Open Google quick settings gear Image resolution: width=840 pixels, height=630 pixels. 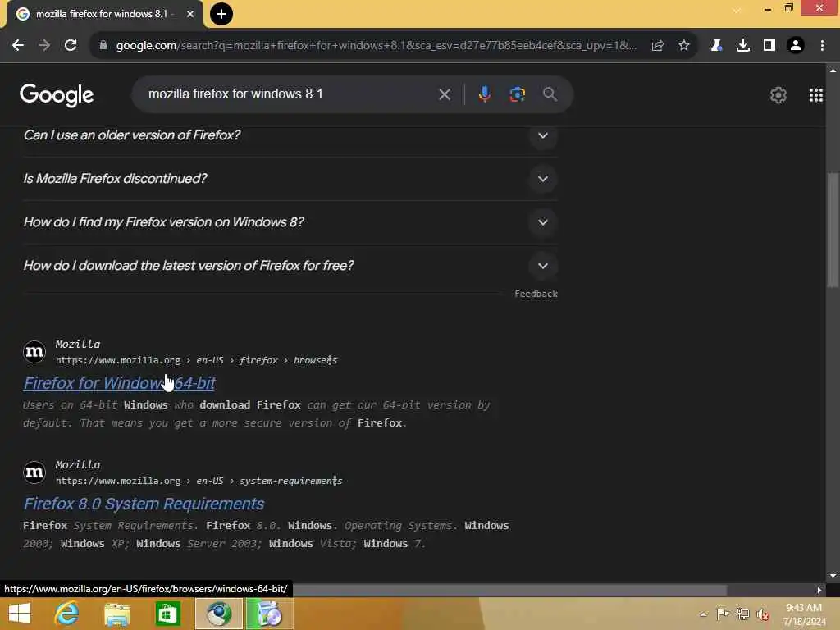[x=778, y=95]
